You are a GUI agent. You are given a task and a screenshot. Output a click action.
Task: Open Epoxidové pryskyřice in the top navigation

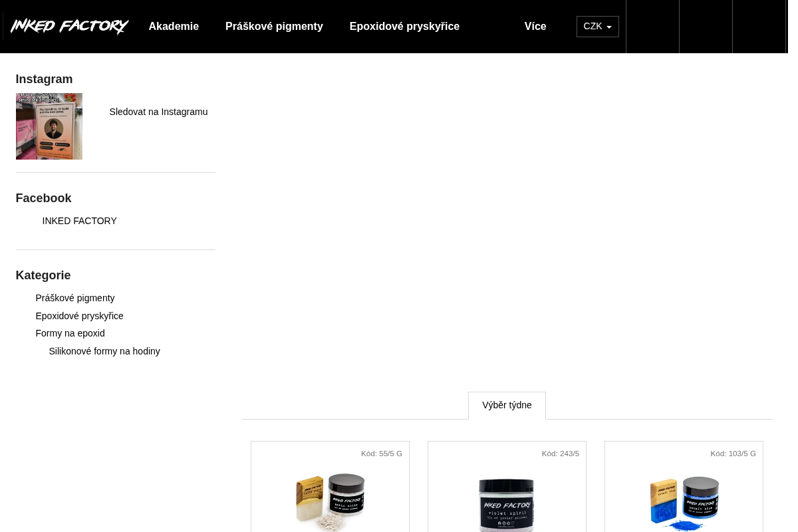pyautogui.click(x=404, y=27)
